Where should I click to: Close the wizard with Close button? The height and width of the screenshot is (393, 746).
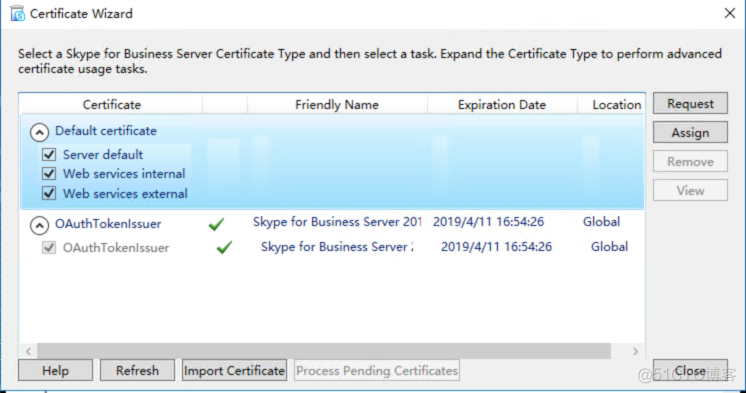click(690, 370)
